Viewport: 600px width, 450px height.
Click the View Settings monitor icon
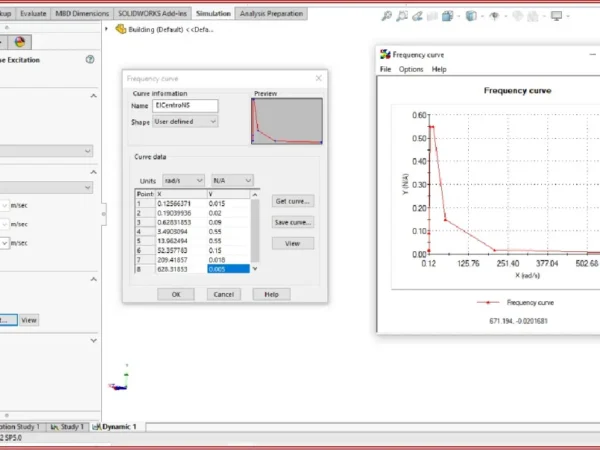pos(556,16)
